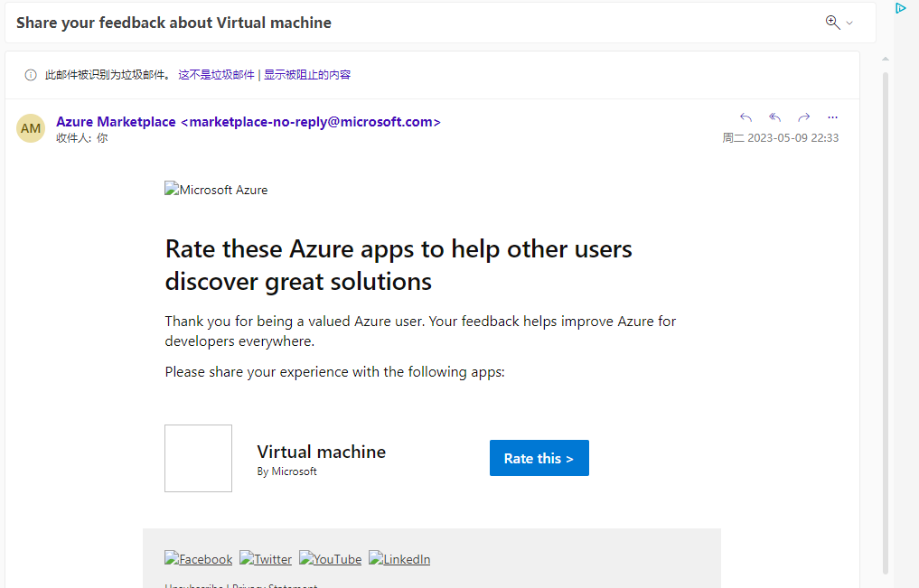Expand the zoom options dropdown arrow

click(849, 23)
